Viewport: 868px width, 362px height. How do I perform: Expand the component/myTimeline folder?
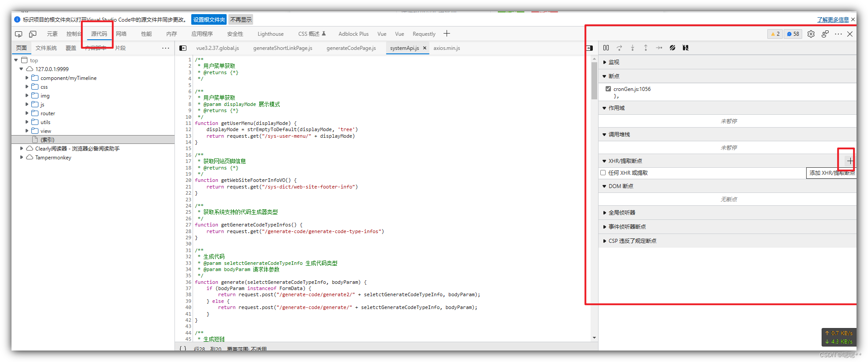click(x=27, y=78)
